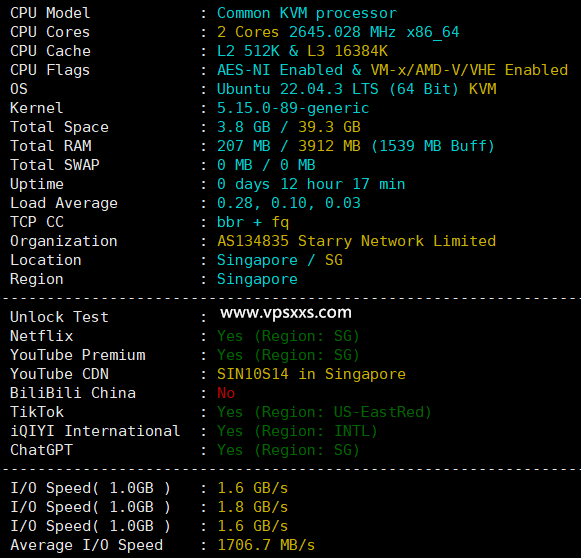Click the 1.8 GB/s I/O speed value

pos(253,507)
